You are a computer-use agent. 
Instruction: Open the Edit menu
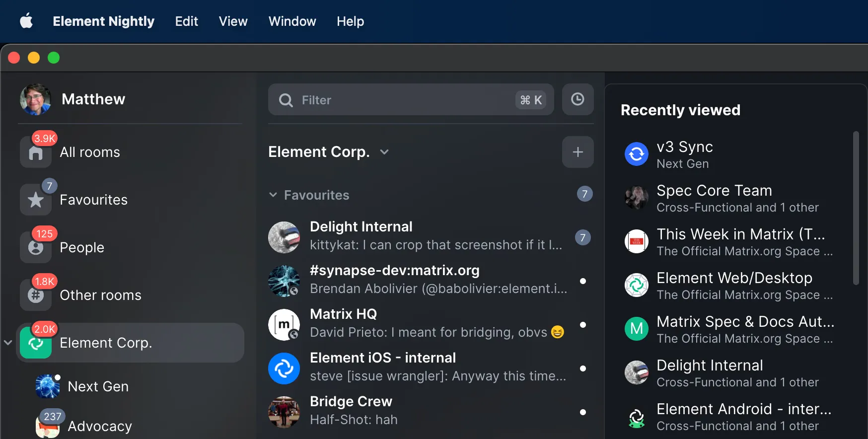[186, 21]
